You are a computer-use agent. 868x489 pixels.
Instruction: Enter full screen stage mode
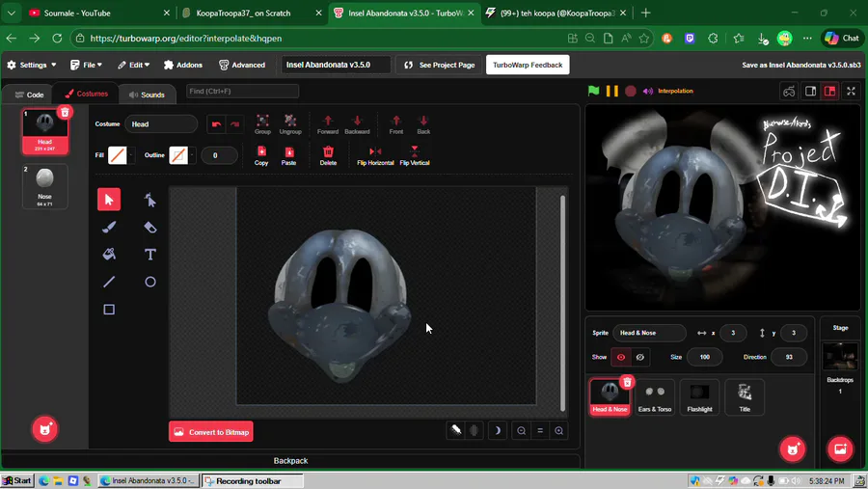coord(852,92)
